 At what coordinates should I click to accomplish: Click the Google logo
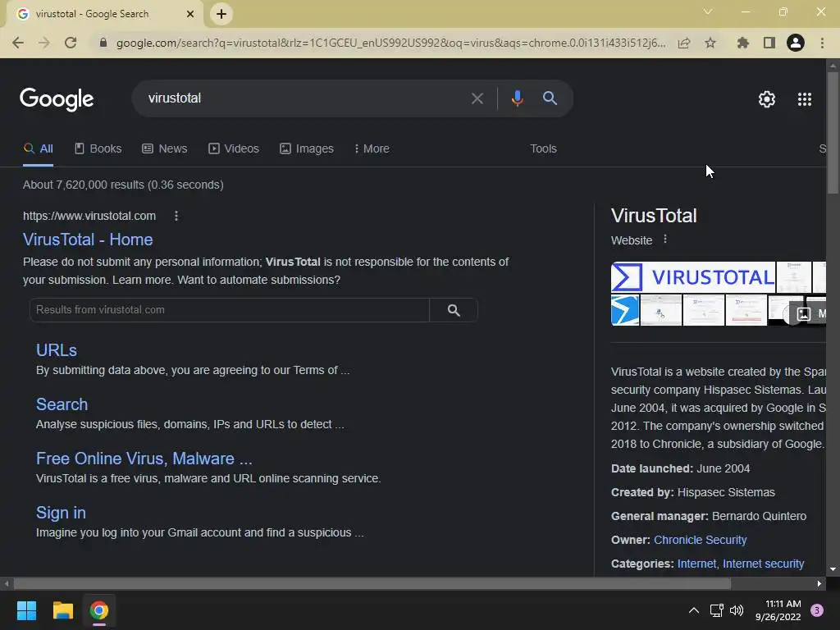tap(57, 99)
